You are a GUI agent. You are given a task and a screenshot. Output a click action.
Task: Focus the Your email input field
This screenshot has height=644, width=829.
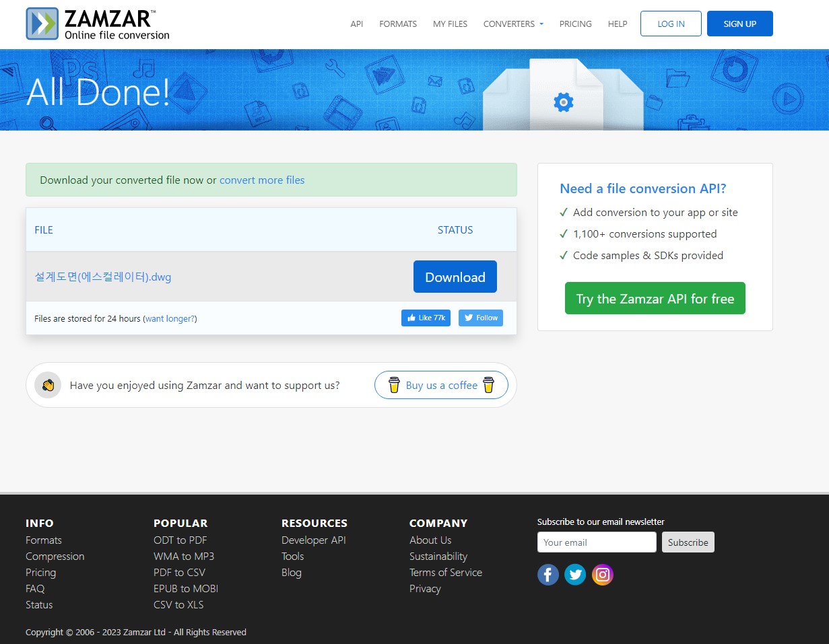click(x=597, y=542)
